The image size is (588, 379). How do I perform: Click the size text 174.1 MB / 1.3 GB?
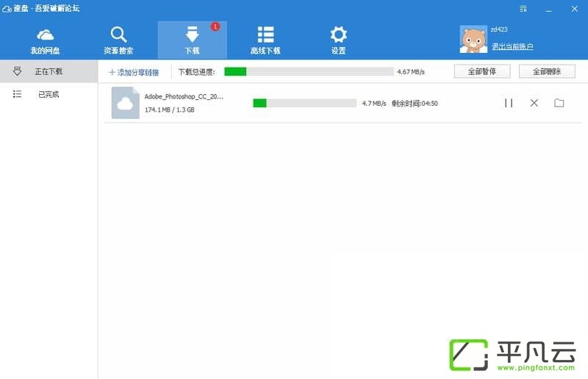coord(170,110)
